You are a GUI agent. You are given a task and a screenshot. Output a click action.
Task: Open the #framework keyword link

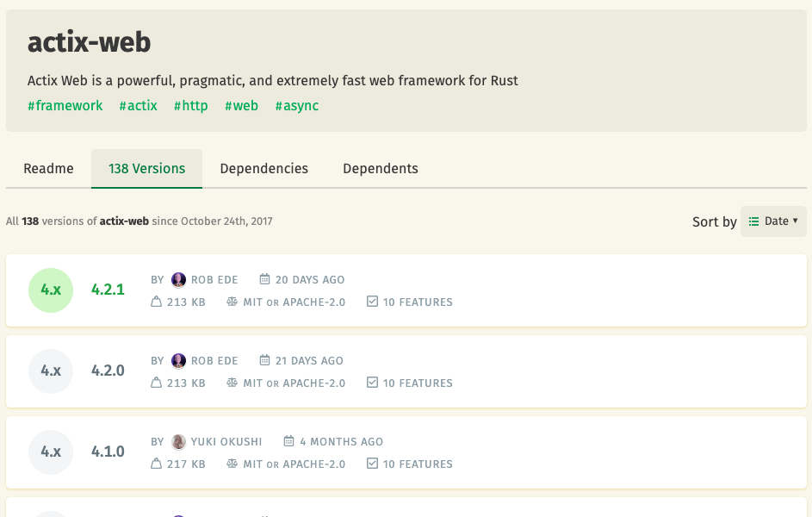(65, 106)
